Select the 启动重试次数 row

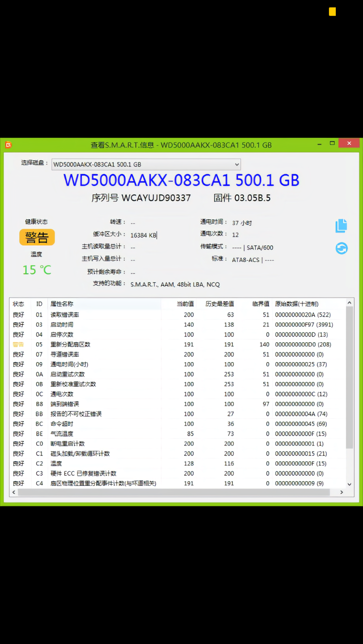(177, 374)
